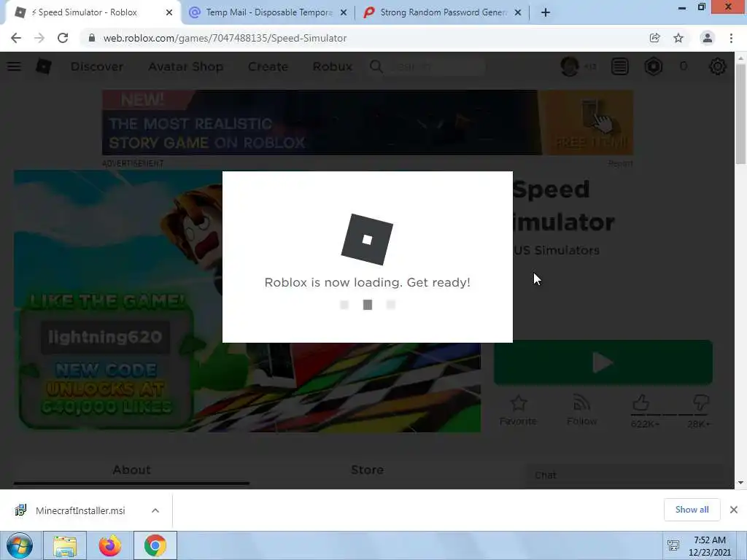This screenshot has width=747, height=560.
Task: Close the Speed Simulator tab
Action: [169, 13]
